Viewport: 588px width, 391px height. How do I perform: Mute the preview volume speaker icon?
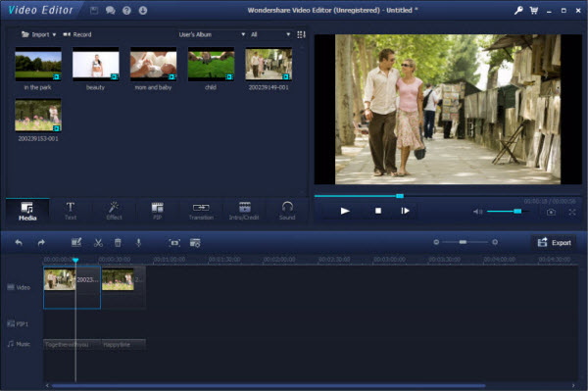[x=477, y=212]
